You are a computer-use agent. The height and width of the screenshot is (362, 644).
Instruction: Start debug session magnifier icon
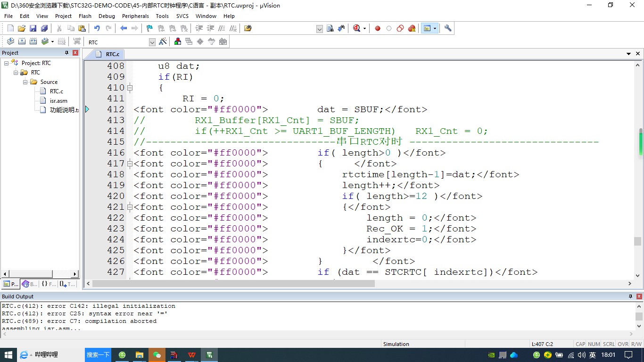click(x=356, y=28)
